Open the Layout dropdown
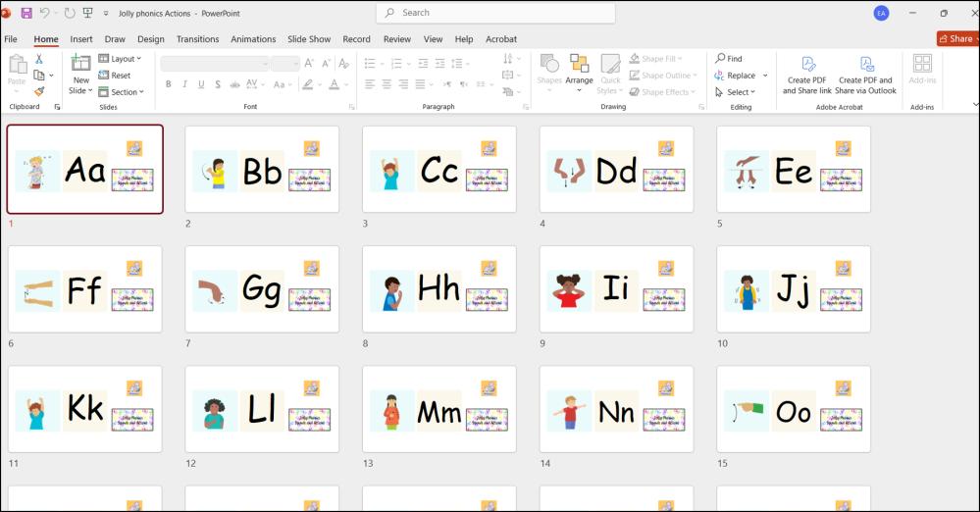The height and width of the screenshot is (512, 980). [x=120, y=59]
